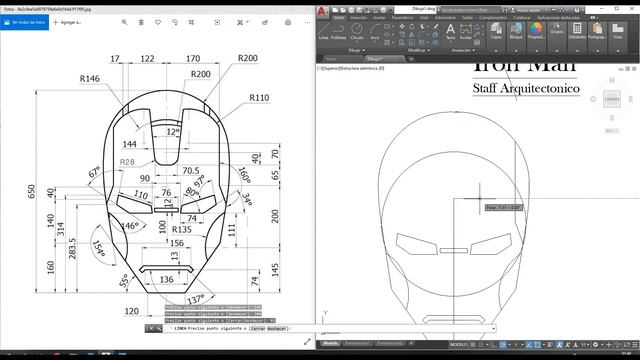
Task: Open the Portapapeles clipboard panel
Action: tap(597, 31)
